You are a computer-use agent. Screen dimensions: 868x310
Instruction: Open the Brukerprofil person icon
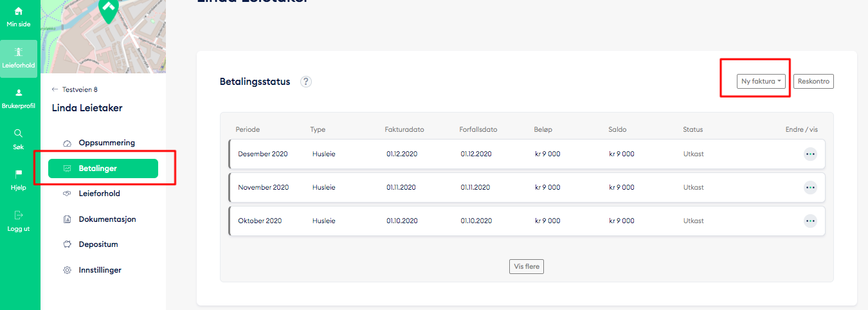coord(19,93)
